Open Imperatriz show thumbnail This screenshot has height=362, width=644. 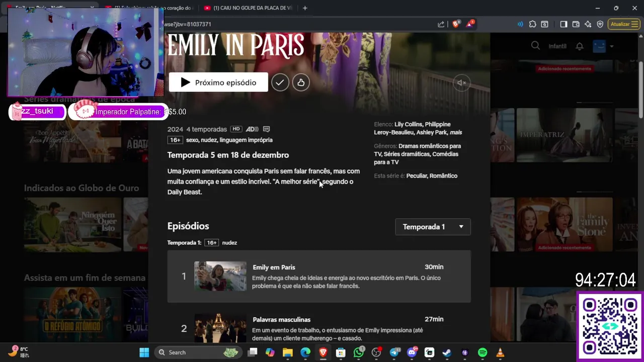tap(565, 135)
